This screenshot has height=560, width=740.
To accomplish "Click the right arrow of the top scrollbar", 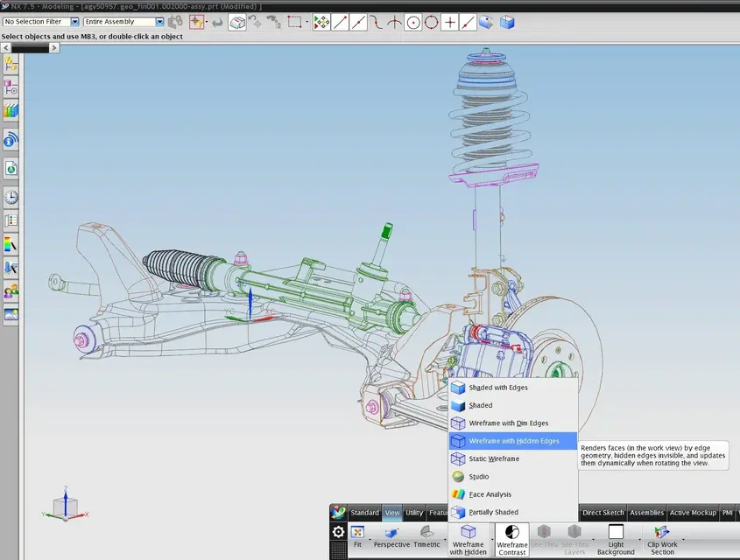I will (54, 47).
